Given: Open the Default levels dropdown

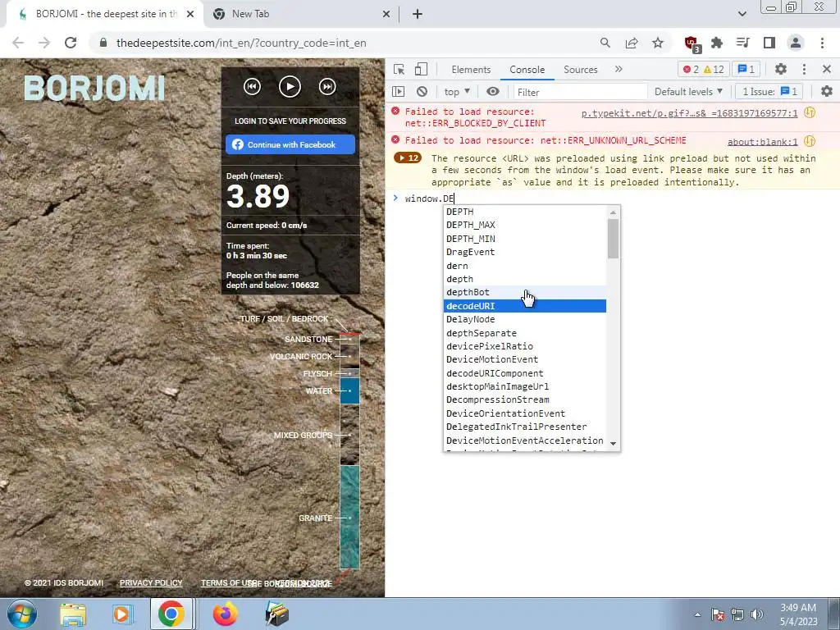Looking at the screenshot, I should coord(688,92).
